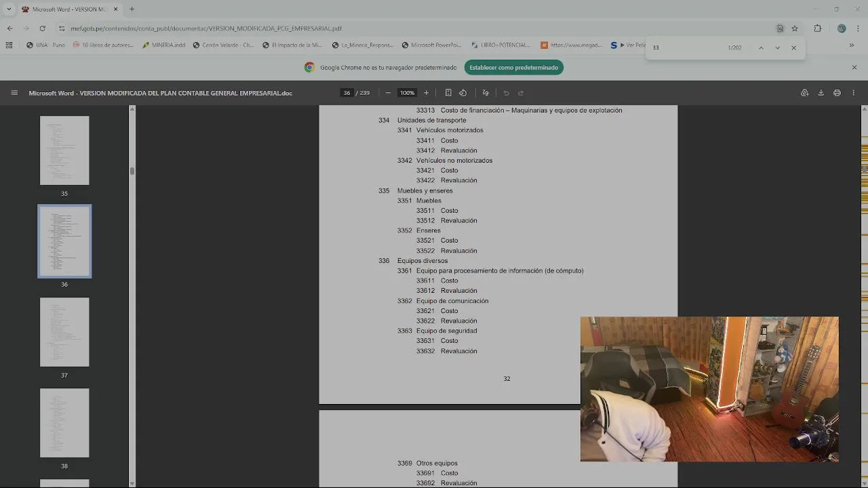
Task: Click text '335 Muebles y enseres'
Action: point(415,190)
